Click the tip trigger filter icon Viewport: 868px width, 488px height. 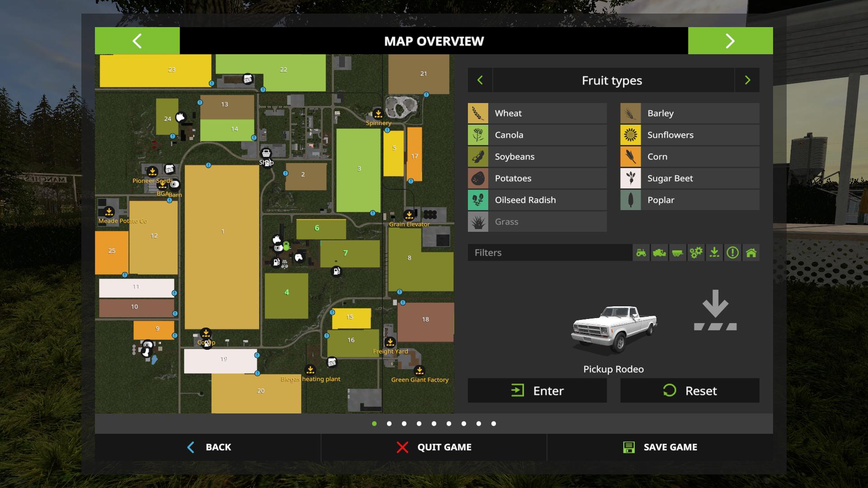[714, 253]
